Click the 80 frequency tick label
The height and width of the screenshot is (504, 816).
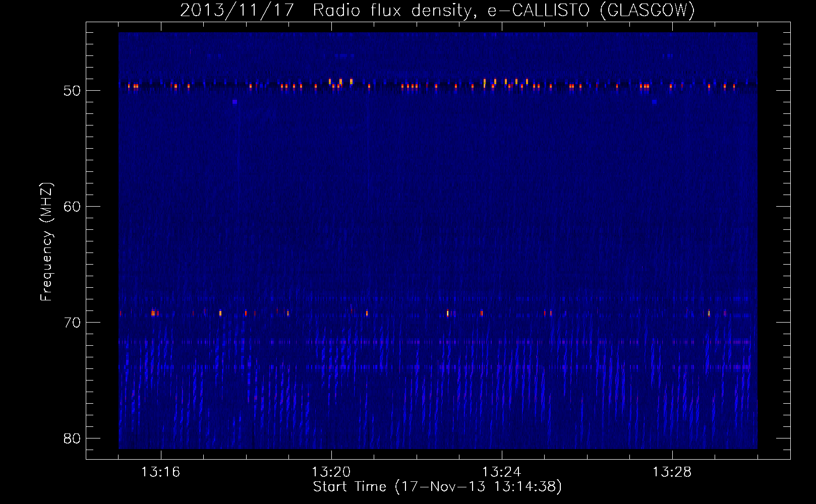pyautogui.click(x=72, y=438)
